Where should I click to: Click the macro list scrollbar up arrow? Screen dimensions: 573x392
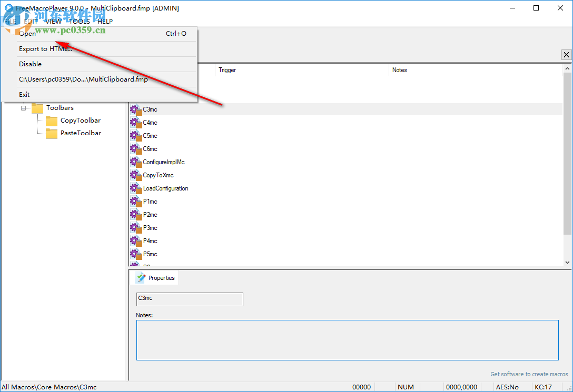pos(567,68)
